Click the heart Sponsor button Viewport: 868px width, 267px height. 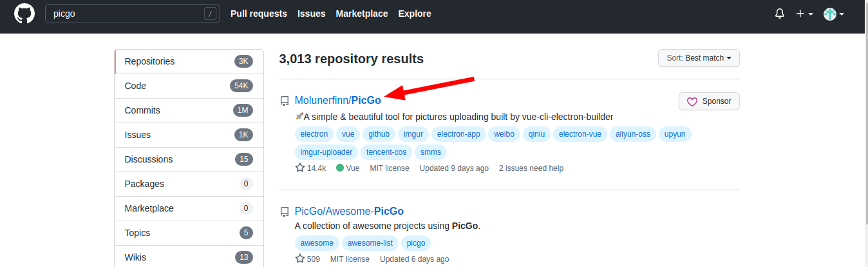[709, 101]
